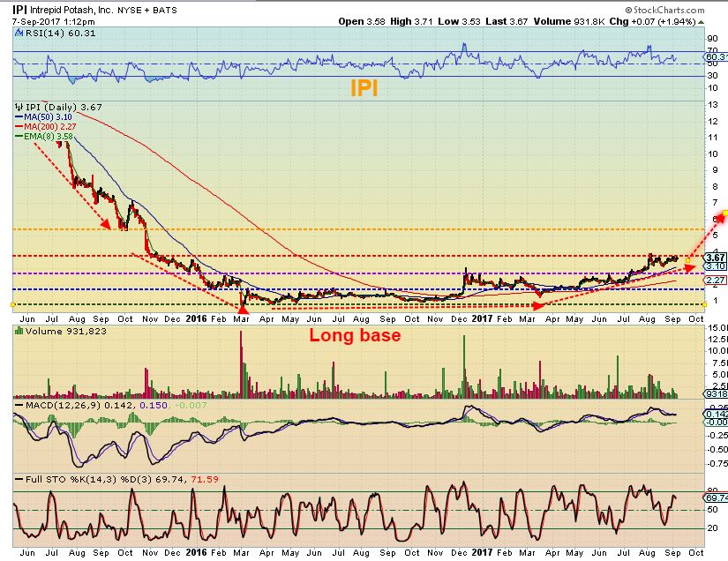
Task: Click the green line swatch before EMA(8)
Action: pos(19,137)
